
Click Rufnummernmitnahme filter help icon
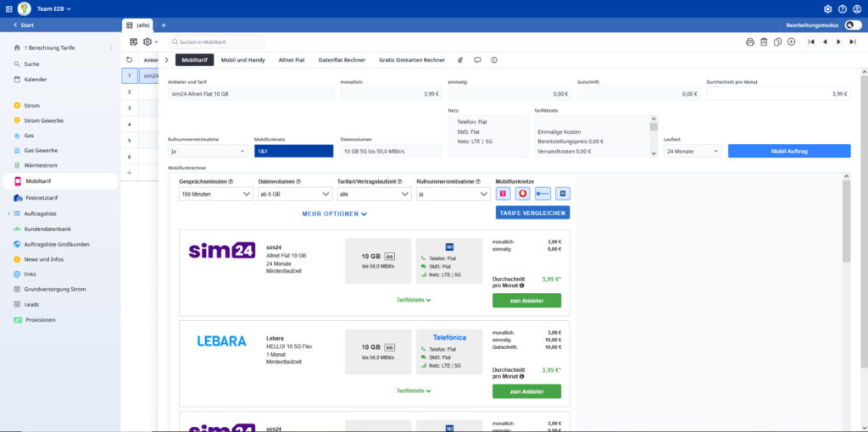pyautogui.click(x=478, y=181)
